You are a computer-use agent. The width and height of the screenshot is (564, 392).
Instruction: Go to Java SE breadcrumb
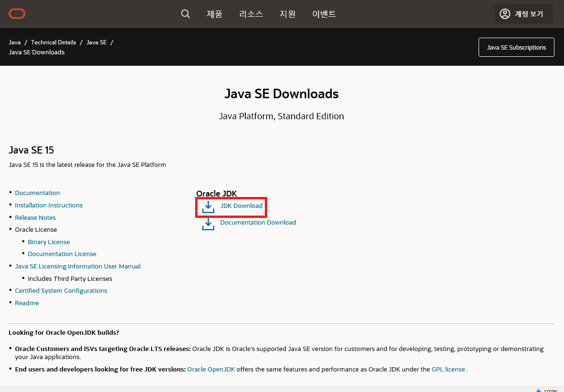click(x=96, y=42)
